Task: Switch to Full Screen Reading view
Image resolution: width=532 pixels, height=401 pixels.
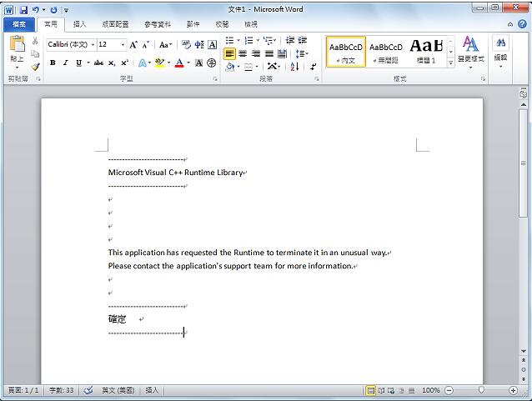Action: click(381, 391)
